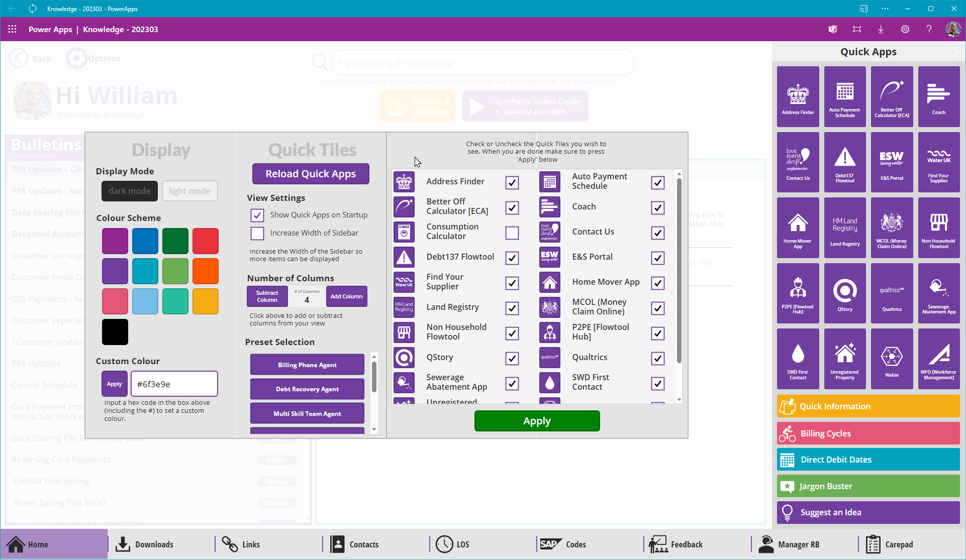Click the Power Apps waffle launcher icon
Image resolution: width=966 pixels, height=560 pixels.
[13, 29]
